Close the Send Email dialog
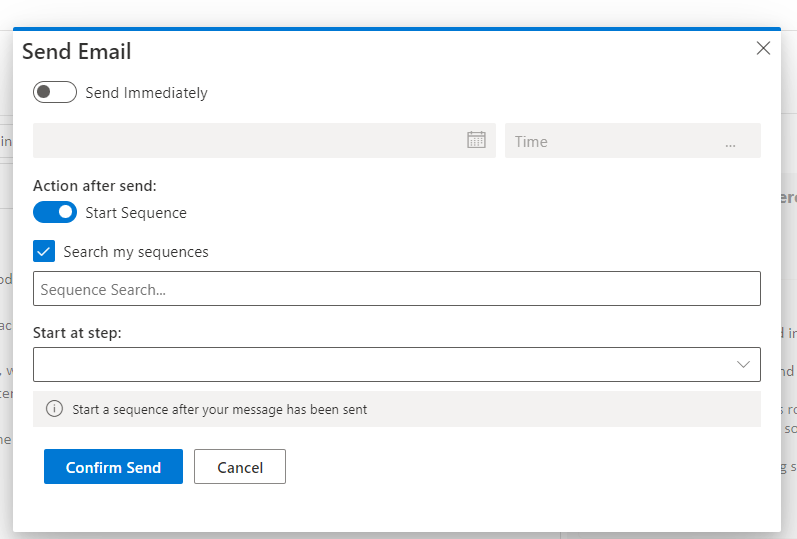The height and width of the screenshot is (539, 797). pos(763,48)
